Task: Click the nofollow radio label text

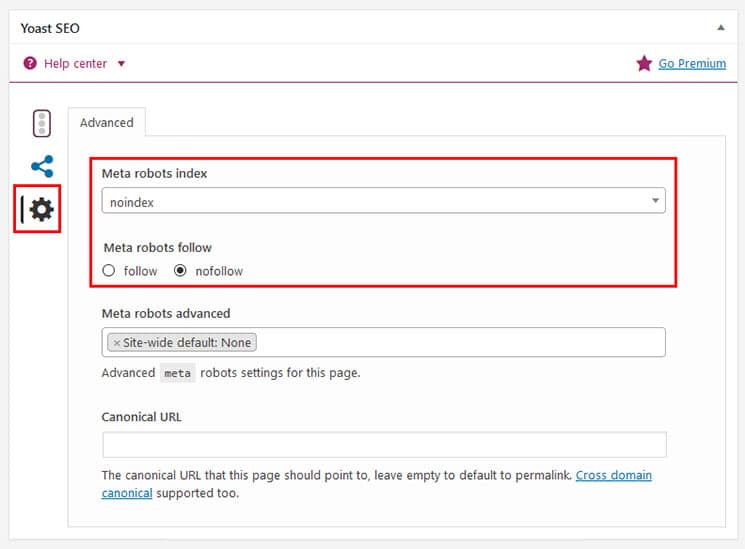Action: coord(218,270)
